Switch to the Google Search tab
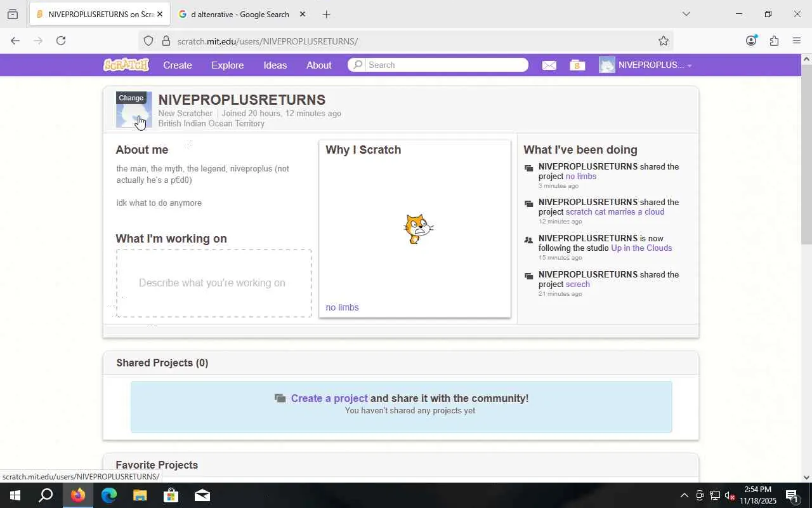812x508 pixels. coord(240,14)
